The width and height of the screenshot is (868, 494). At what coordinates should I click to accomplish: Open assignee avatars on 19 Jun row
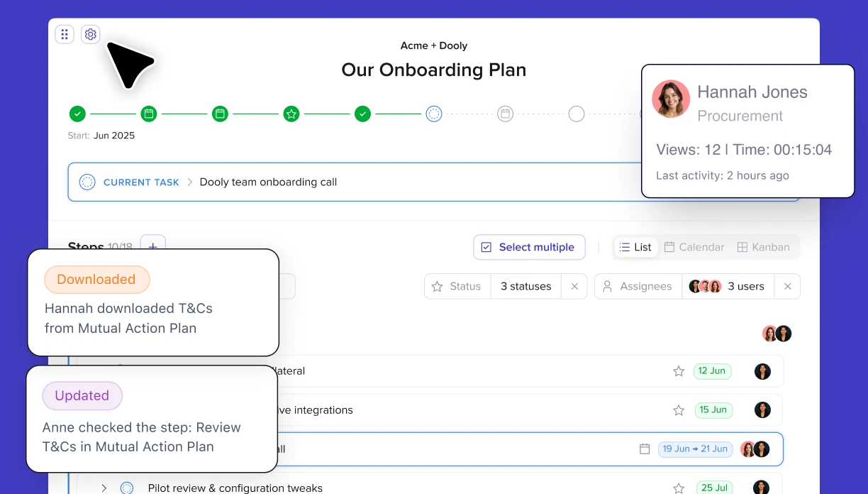pyautogui.click(x=755, y=449)
